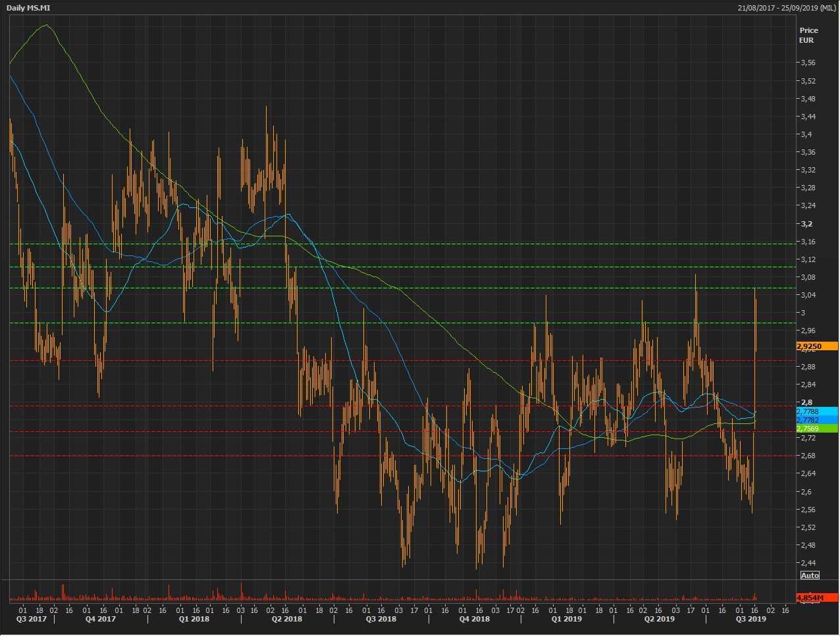The height and width of the screenshot is (636, 840).
Task: Click the Q3 2018 label on time axis
Action: click(381, 619)
